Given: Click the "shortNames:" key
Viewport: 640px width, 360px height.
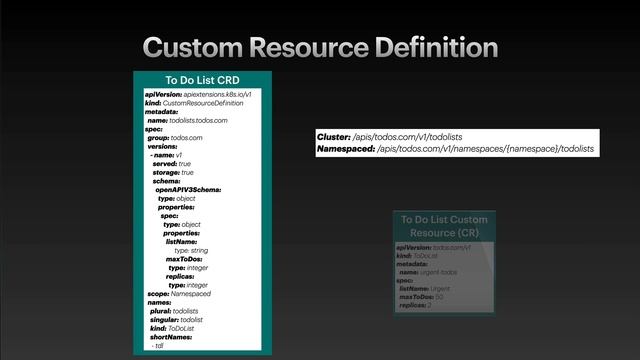Looking at the screenshot, I should click(x=171, y=337).
